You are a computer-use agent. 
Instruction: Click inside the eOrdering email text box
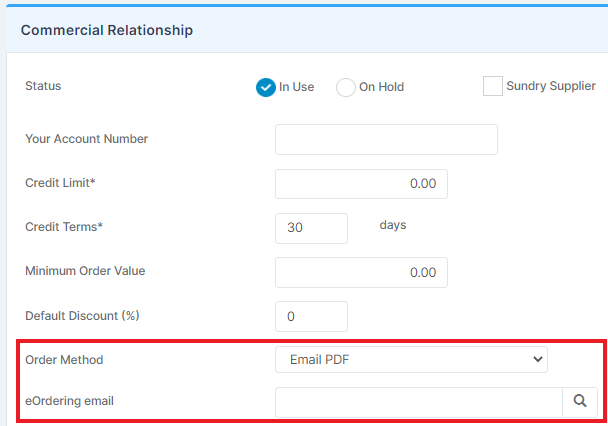point(419,402)
